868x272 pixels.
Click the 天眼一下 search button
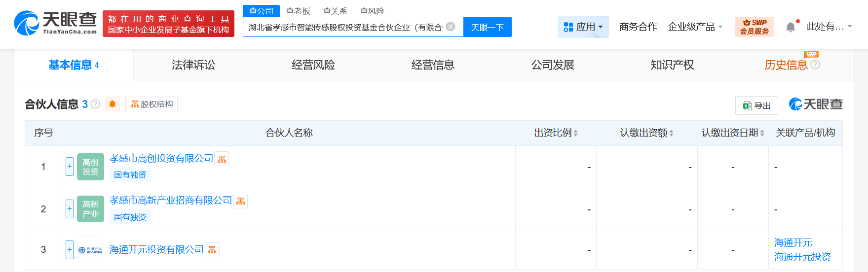pyautogui.click(x=487, y=27)
